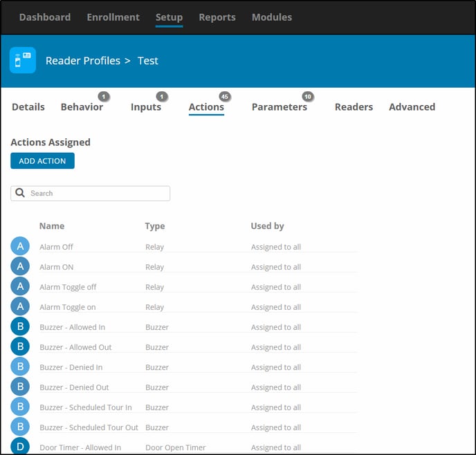Viewport: 476px width, 455px height.
Task: Select the Alarm ON action name
Action: [57, 267]
